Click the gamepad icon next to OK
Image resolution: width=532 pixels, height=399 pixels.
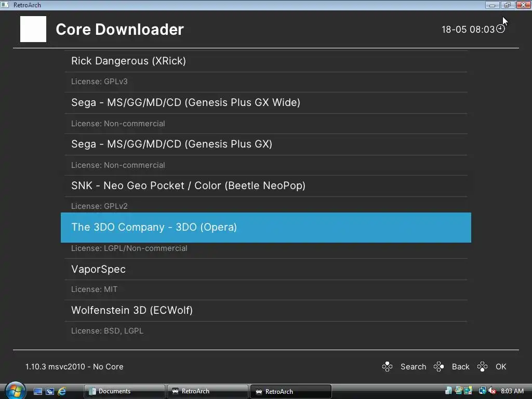point(482,367)
